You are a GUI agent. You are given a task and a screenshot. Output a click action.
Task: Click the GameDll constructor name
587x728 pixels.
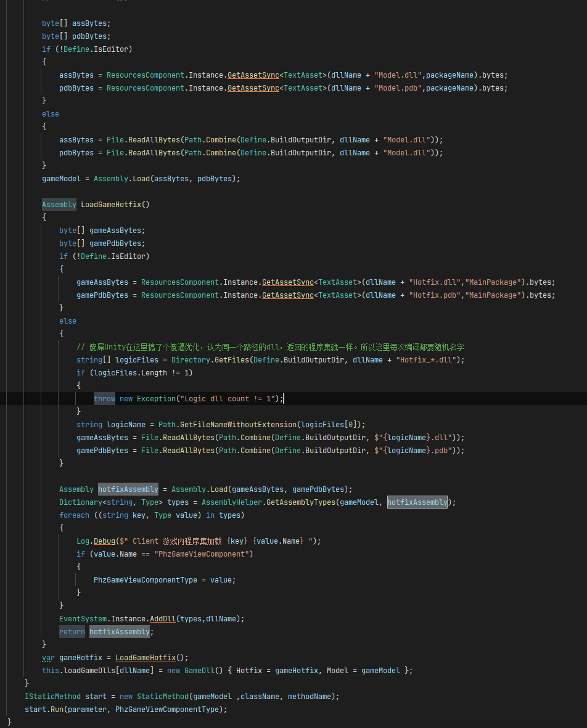coord(199,671)
